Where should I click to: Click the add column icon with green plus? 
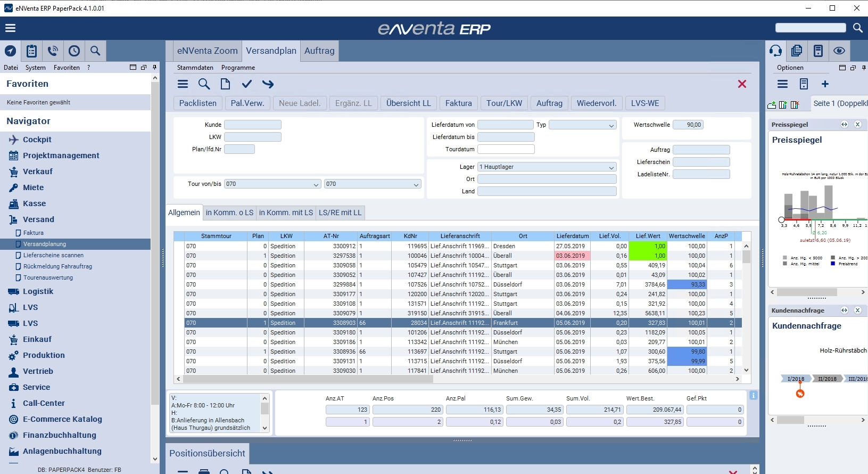[783, 105]
